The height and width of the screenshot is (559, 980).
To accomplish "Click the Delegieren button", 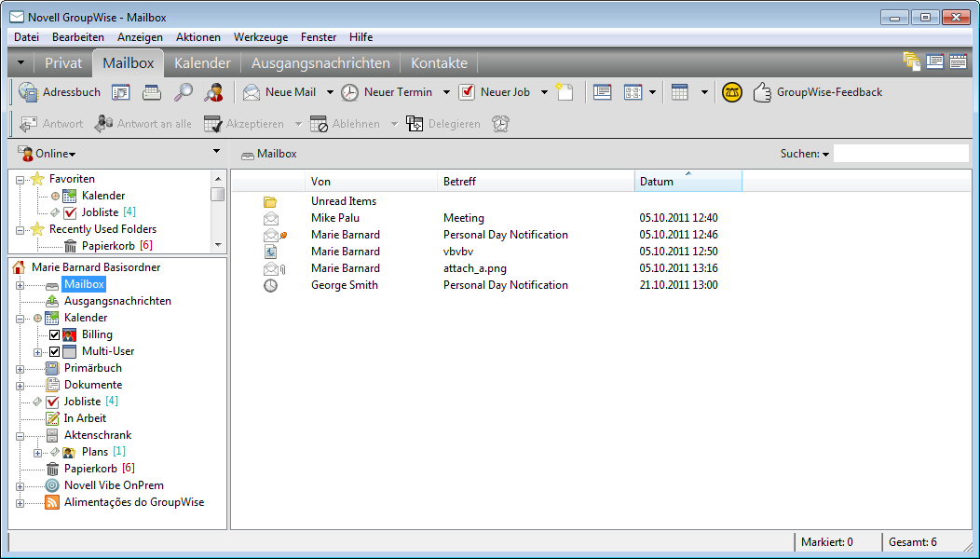I will 443,124.
